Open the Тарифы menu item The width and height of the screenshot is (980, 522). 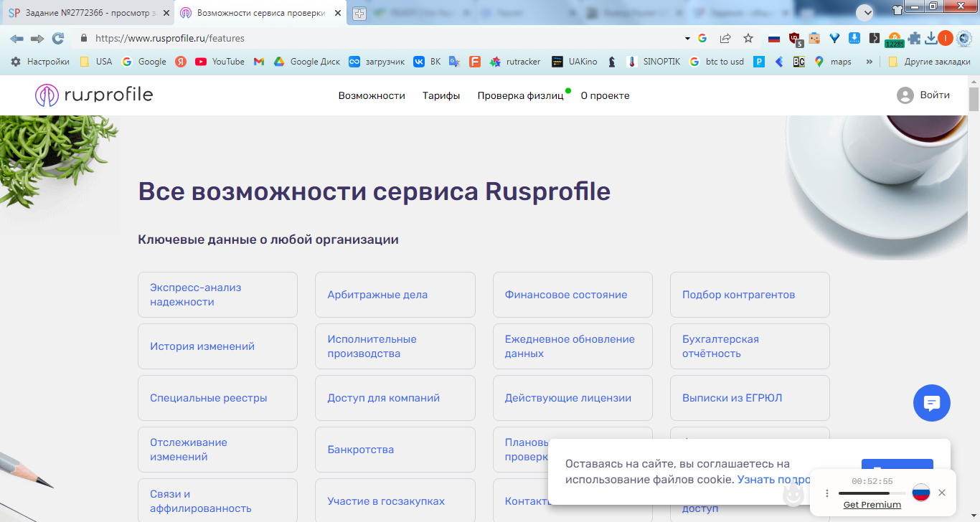click(x=441, y=95)
